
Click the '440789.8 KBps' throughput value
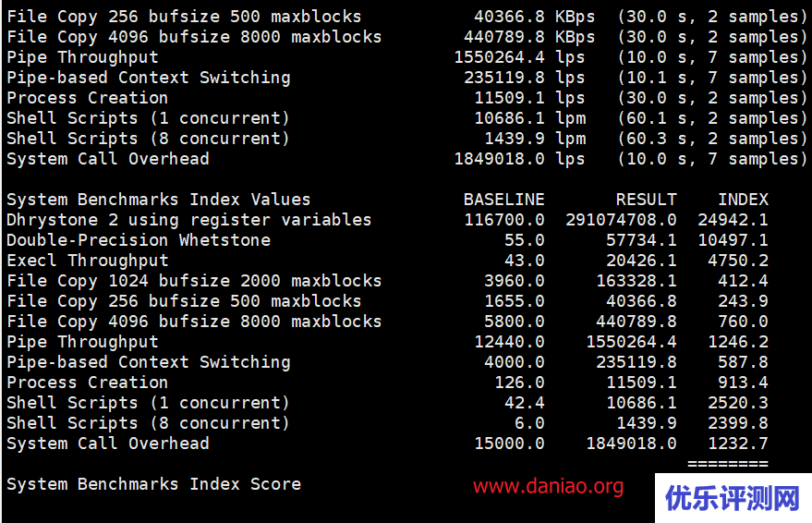529,37
